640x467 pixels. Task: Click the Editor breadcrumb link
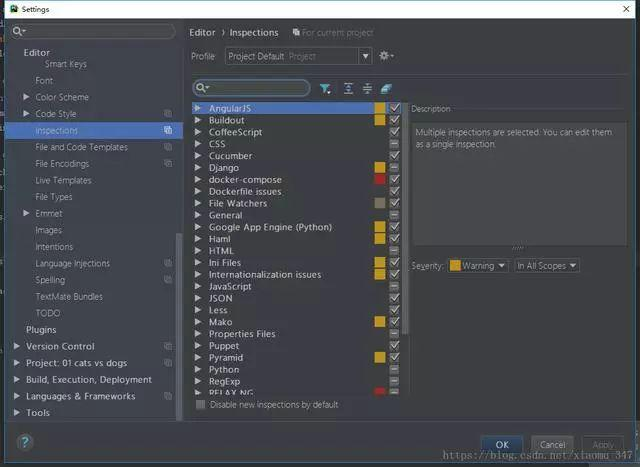202,32
